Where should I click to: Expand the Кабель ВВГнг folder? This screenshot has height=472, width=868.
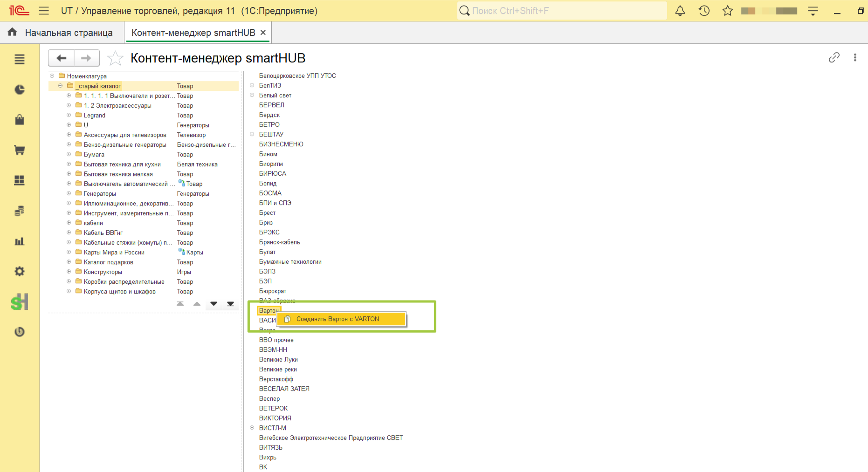point(69,233)
